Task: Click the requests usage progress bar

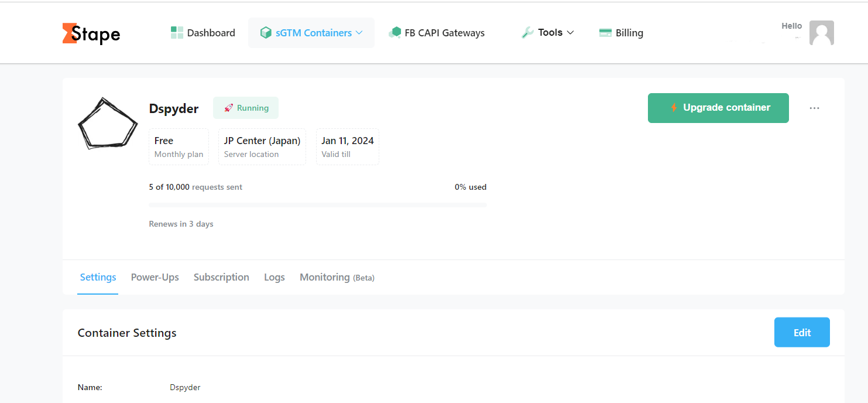Action: (x=318, y=205)
